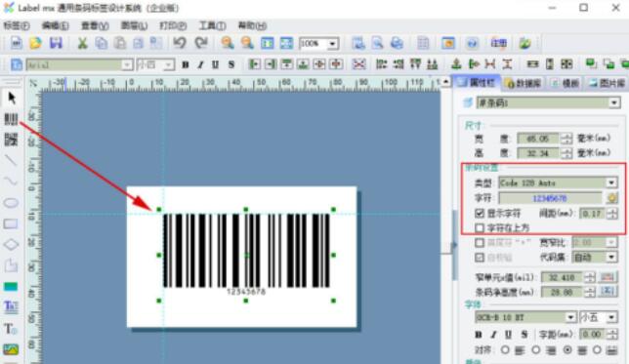Viewport: 629px width, 364px height.
Task: Click the 属性栏 properties tab
Action: pos(477,83)
